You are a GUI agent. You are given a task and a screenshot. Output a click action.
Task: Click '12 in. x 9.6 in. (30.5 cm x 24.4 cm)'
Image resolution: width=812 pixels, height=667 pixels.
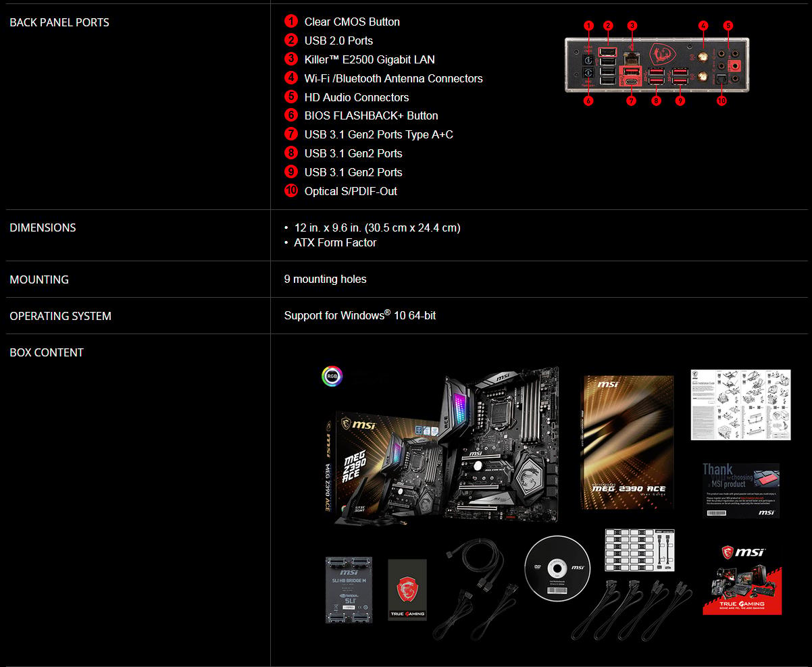[x=377, y=228]
